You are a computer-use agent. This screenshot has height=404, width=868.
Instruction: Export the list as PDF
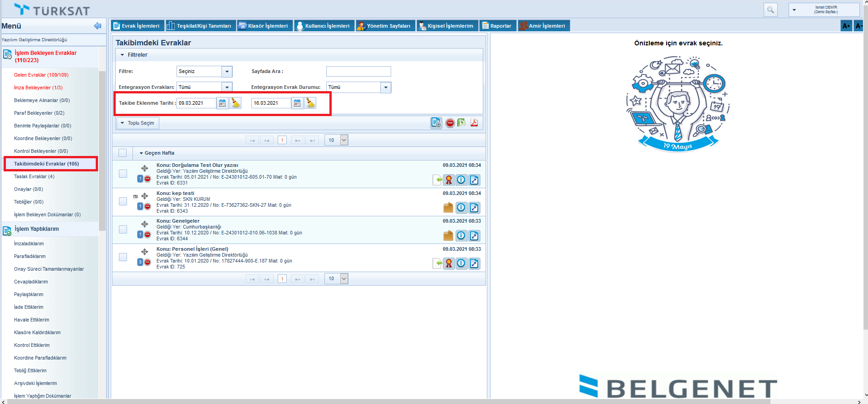474,123
